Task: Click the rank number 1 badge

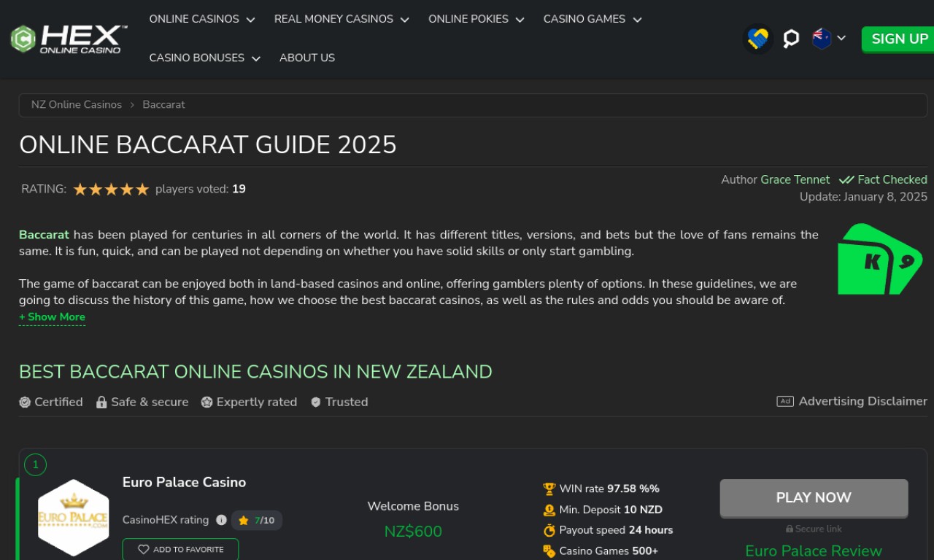Action: click(x=35, y=464)
